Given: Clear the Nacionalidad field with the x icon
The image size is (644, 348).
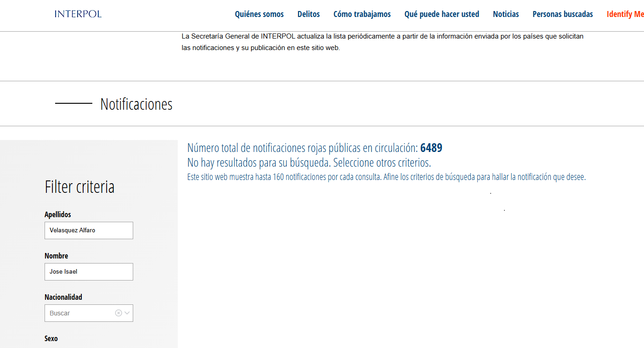Looking at the screenshot, I should (x=119, y=313).
